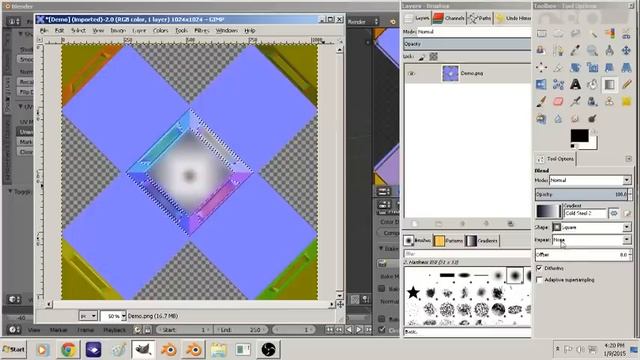Open the Filters menu
The height and width of the screenshot is (360, 640).
(x=201, y=31)
